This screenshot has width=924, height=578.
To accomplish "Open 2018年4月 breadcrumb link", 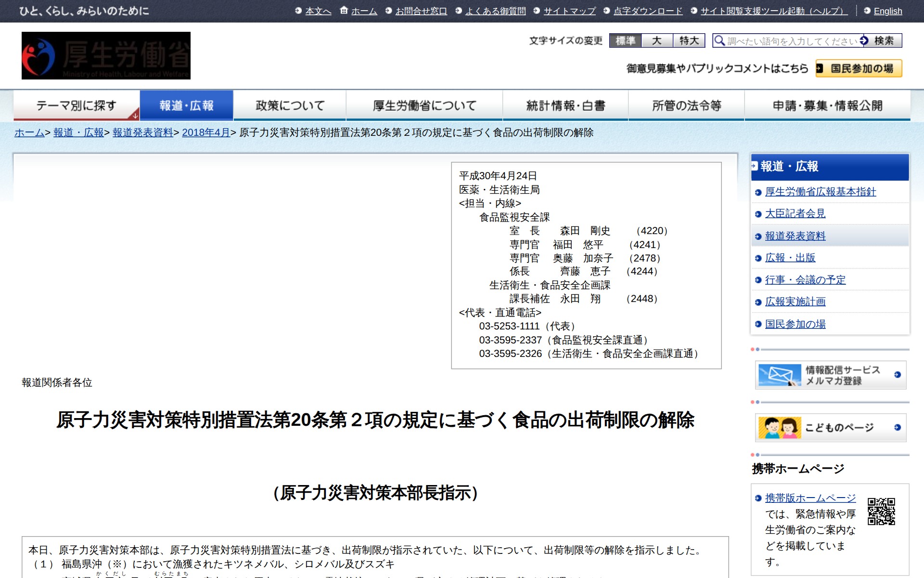I will coord(205,132).
